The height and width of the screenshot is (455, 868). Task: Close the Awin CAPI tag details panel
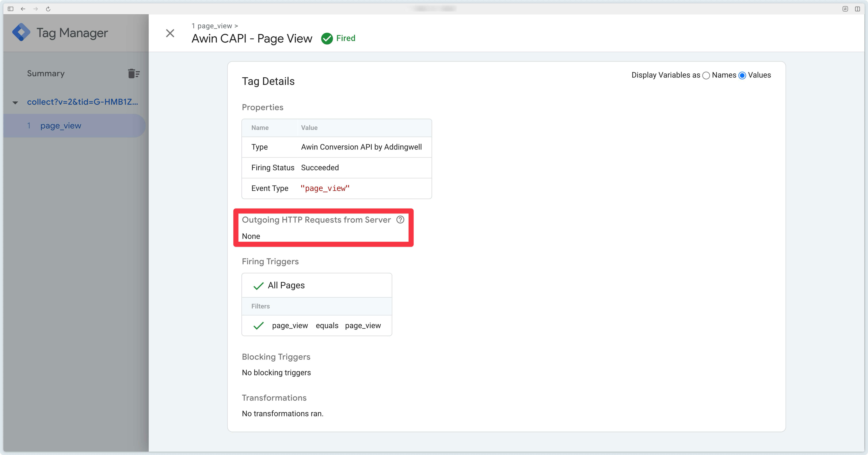[170, 33]
